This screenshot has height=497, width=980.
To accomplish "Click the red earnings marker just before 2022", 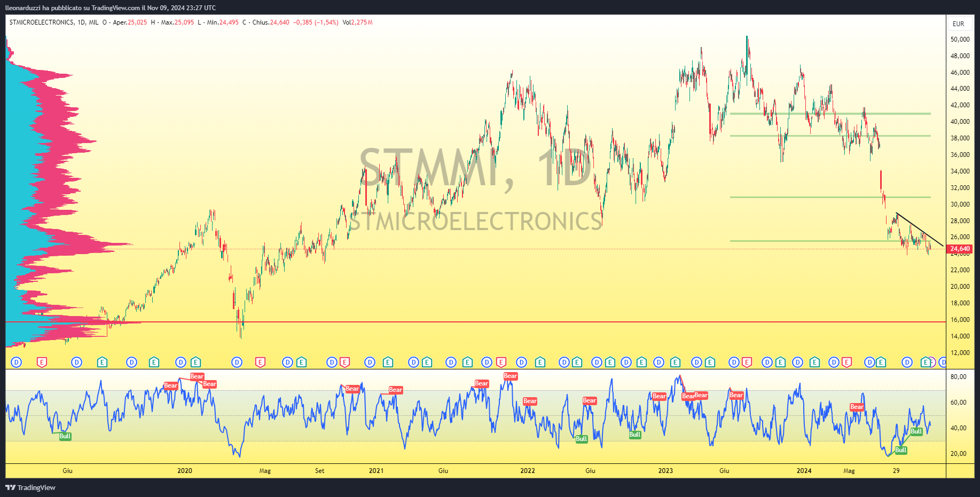I will click(501, 362).
